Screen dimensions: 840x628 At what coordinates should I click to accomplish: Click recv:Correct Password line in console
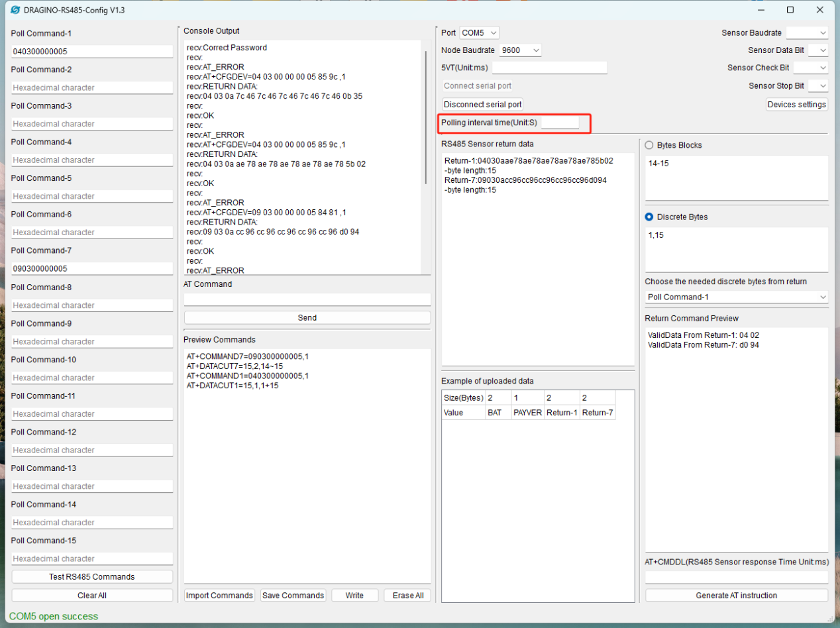227,48
